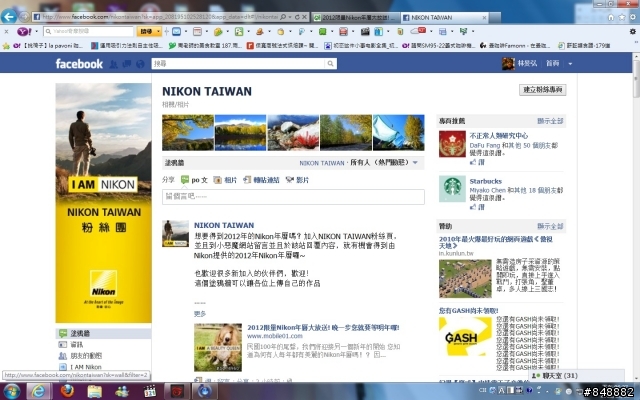
Task: Click the 留個言吧 comment input box
Action: [293, 197]
